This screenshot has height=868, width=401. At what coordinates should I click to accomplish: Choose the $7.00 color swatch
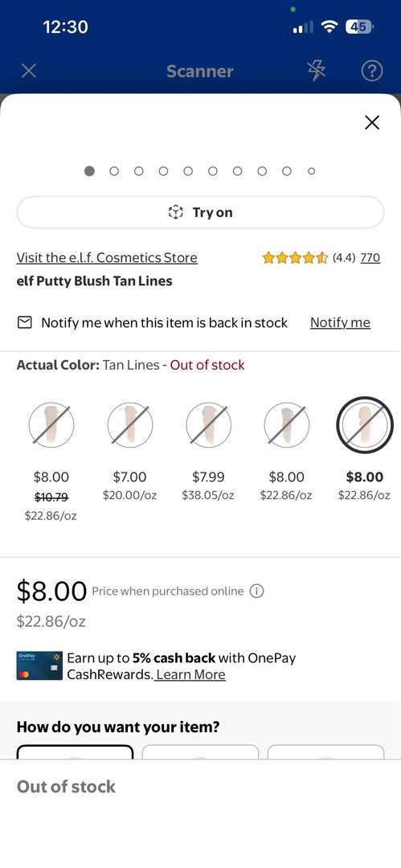[x=130, y=425]
